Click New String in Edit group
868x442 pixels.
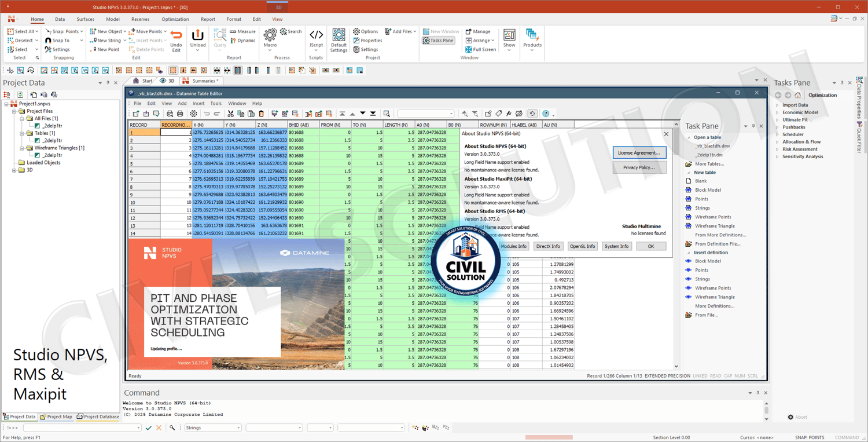[105, 41]
